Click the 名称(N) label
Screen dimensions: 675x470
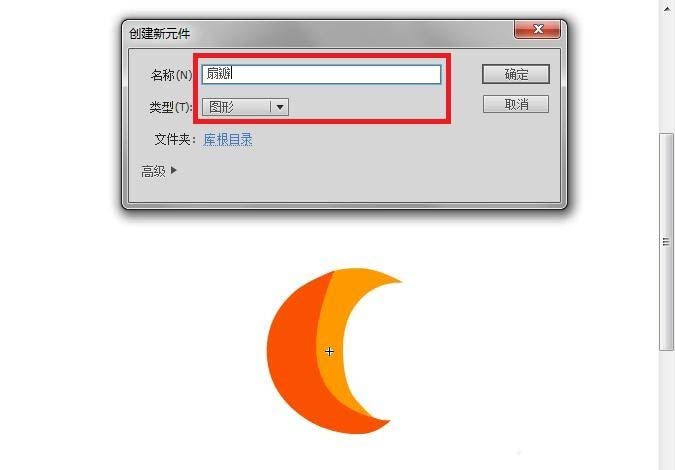pyautogui.click(x=171, y=75)
